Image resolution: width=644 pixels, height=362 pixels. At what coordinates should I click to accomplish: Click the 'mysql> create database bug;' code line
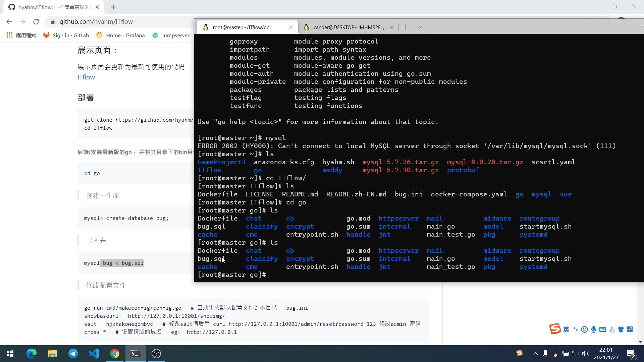tap(126, 218)
